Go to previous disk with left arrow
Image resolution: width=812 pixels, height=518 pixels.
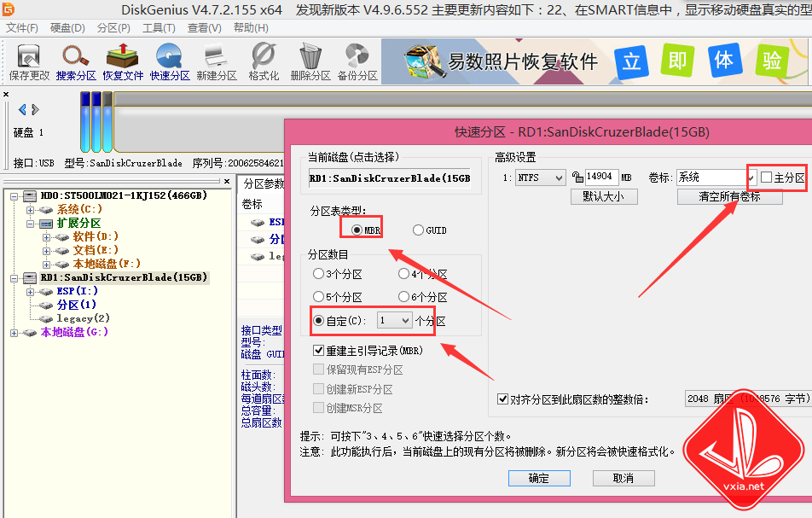22,109
